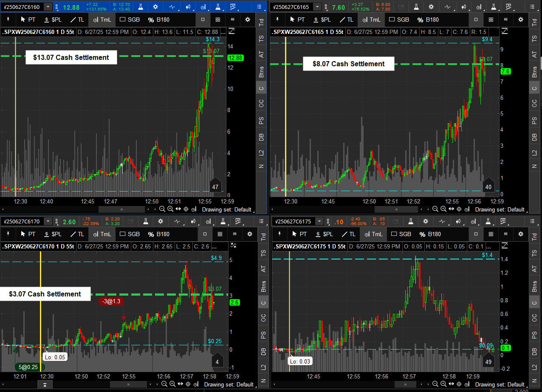542x392 pixels.
Task: Switch C6160 toolbar to grid layout
Action: (x=218, y=20)
